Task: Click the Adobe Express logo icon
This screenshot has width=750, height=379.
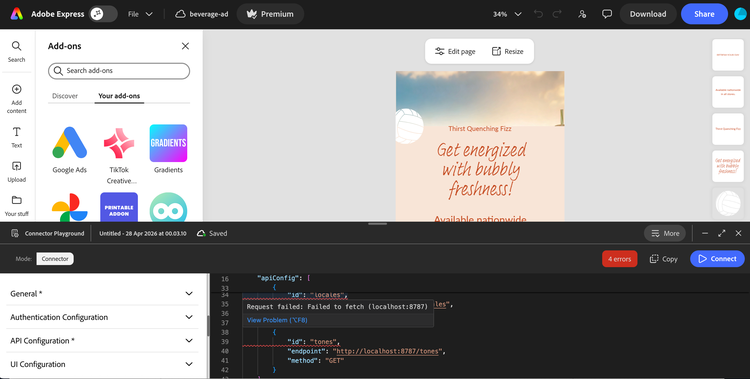Action: 17,14
